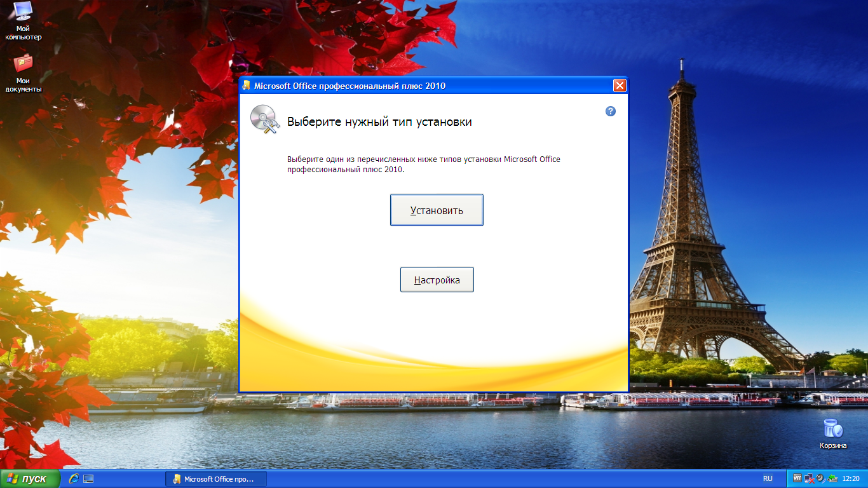Select the Корзина recycle bin icon
The height and width of the screenshot is (488, 868).
(833, 434)
